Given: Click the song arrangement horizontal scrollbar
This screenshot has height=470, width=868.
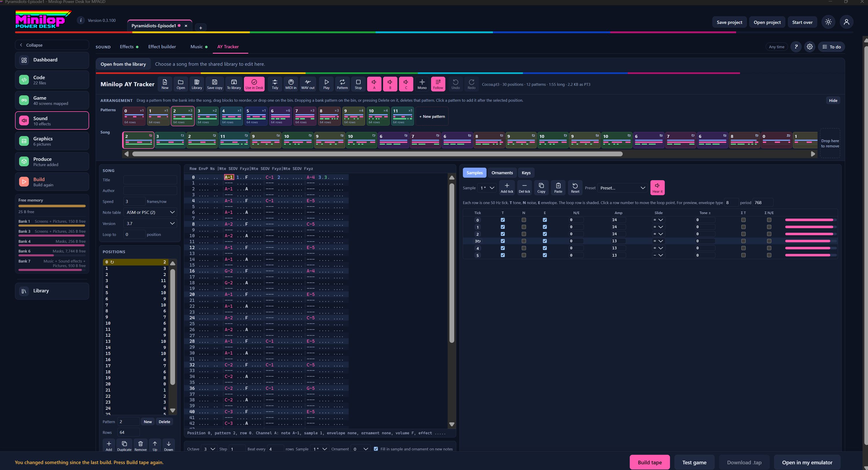Looking at the screenshot, I should point(377,154).
